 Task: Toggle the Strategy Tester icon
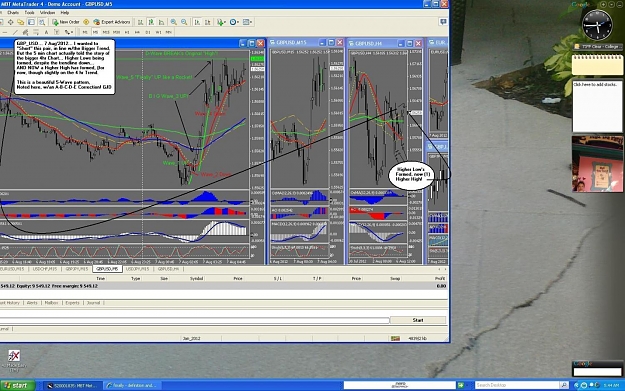tap(41, 22)
